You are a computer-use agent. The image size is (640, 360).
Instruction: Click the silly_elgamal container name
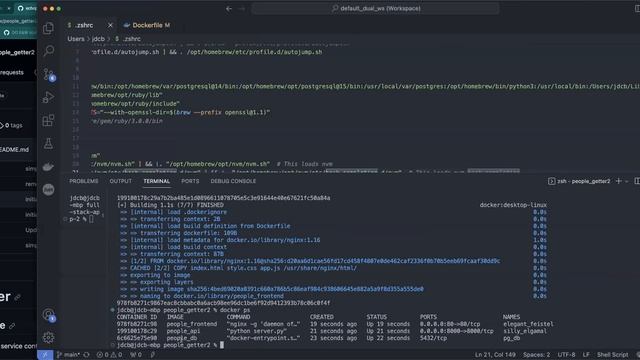click(x=524, y=331)
